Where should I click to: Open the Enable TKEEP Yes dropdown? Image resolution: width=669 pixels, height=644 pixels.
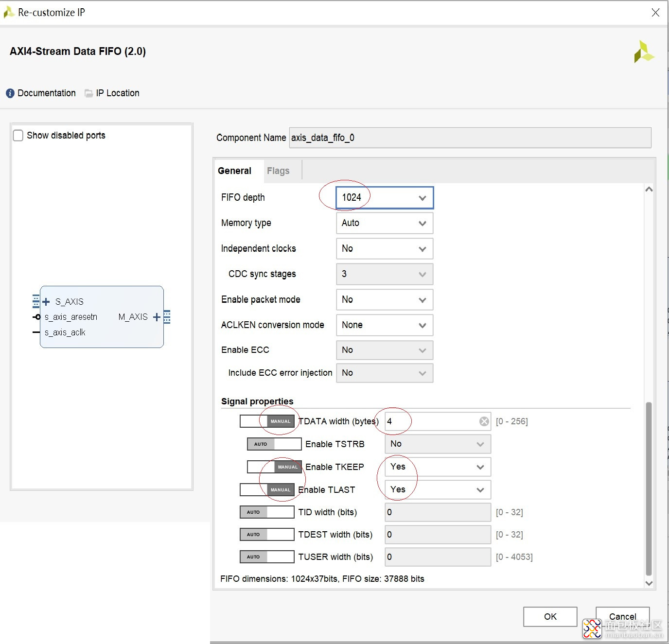click(438, 467)
